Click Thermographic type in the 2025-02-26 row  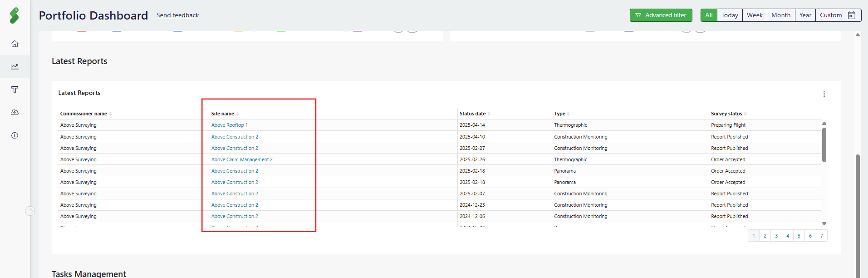pyautogui.click(x=570, y=159)
